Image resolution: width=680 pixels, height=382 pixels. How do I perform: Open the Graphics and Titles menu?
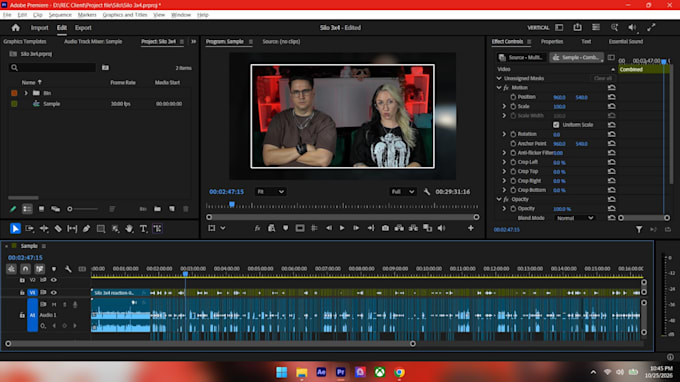coord(125,15)
